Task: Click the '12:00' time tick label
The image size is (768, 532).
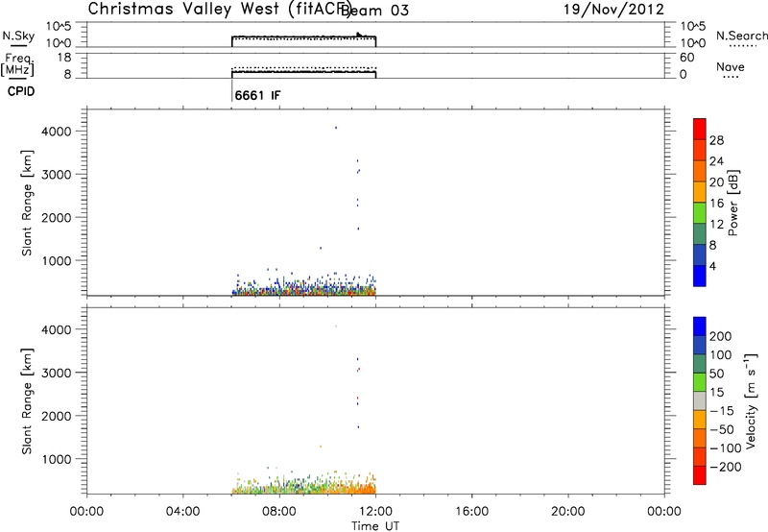Action: coord(375,512)
